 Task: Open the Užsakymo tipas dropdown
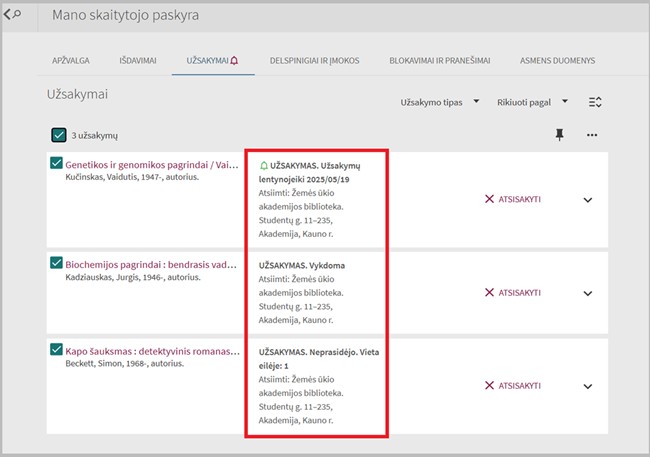[x=440, y=102]
